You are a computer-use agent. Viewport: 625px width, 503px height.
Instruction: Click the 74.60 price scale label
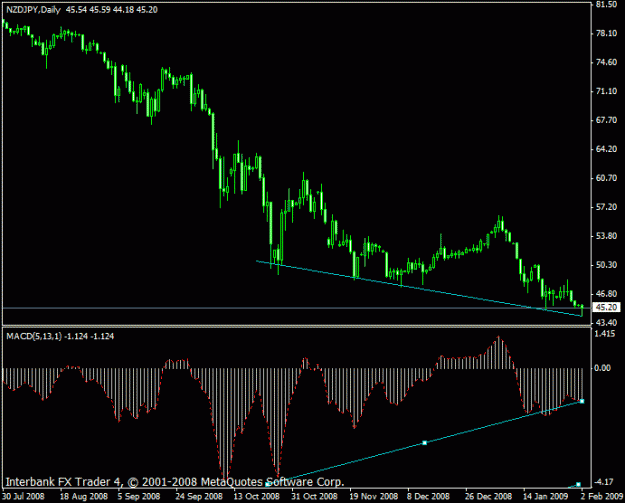pos(606,62)
